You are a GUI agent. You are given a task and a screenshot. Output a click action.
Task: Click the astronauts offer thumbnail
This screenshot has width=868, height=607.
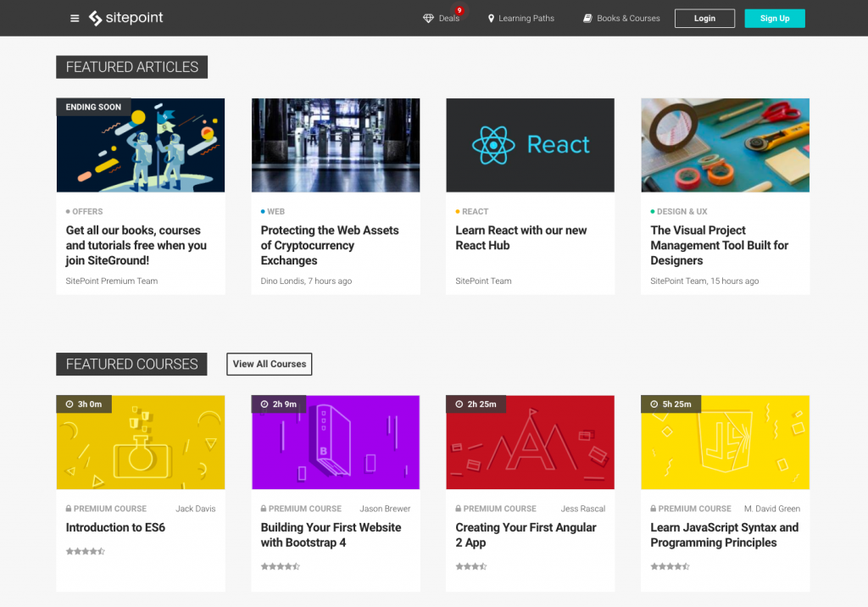tap(141, 145)
